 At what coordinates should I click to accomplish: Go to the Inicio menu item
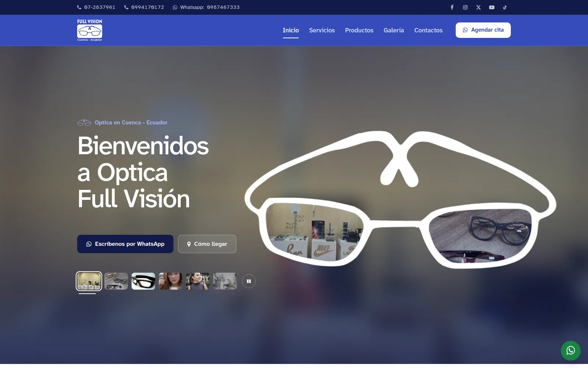291,30
